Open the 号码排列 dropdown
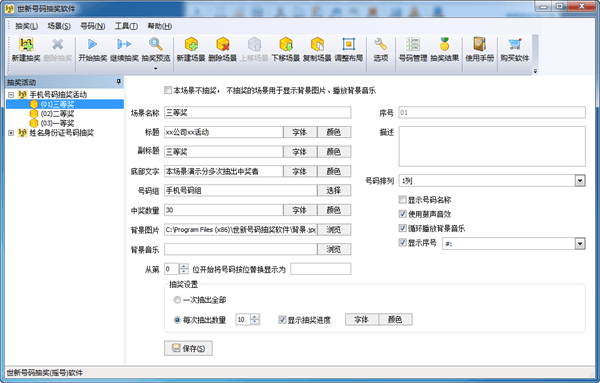600x383 pixels. (x=580, y=181)
